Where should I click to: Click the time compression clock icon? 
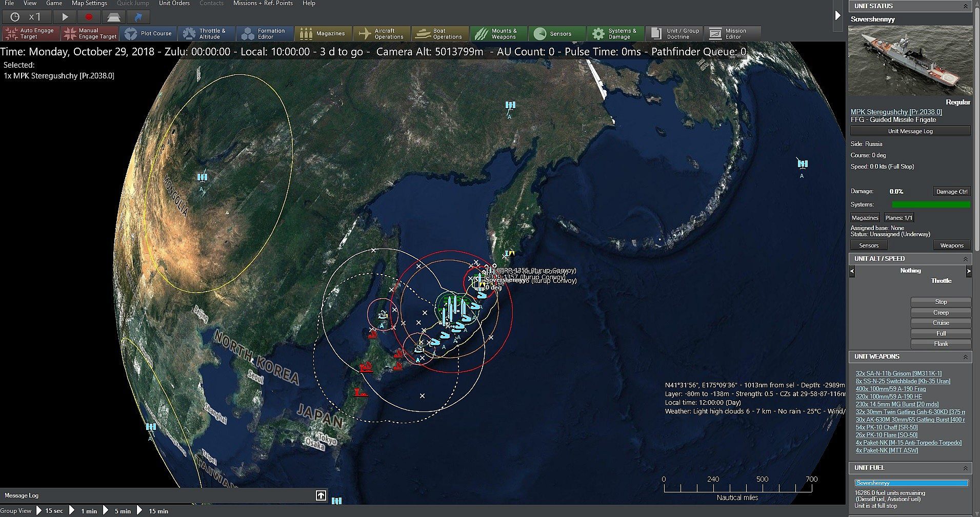15,17
